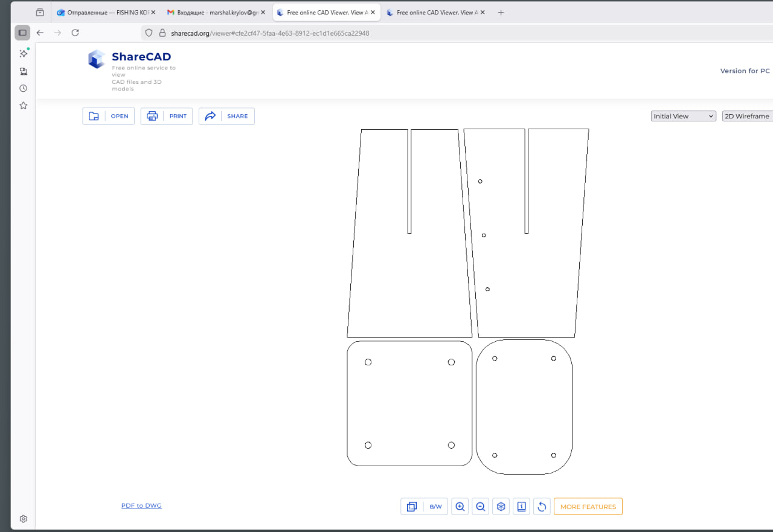Open browser history clock icon in sidebar
Image resolution: width=773 pixels, height=532 pixels.
pyautogui.click(x=23, y=88)
